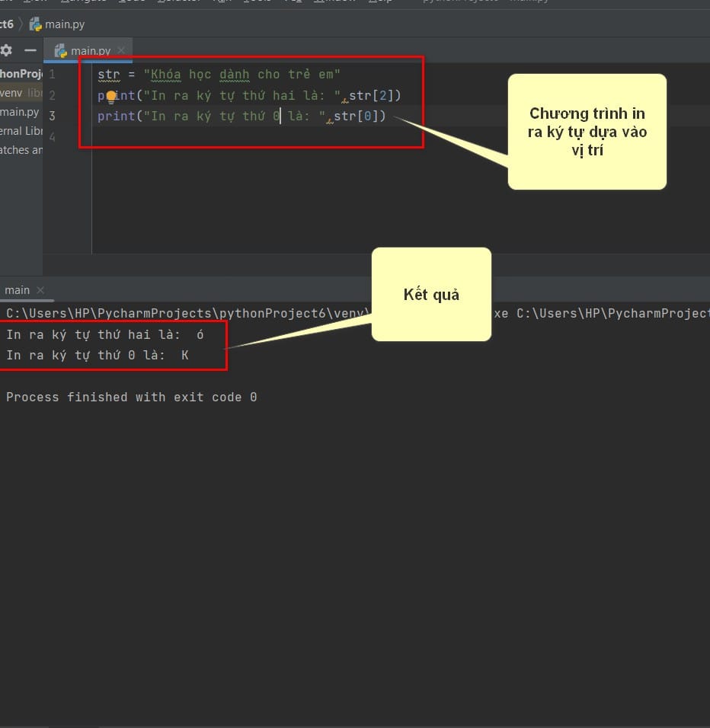The height and width of the screenshot is (728, 710).
Task: Click line number 1 in the editor gutter
Action: tap(52, 75)
